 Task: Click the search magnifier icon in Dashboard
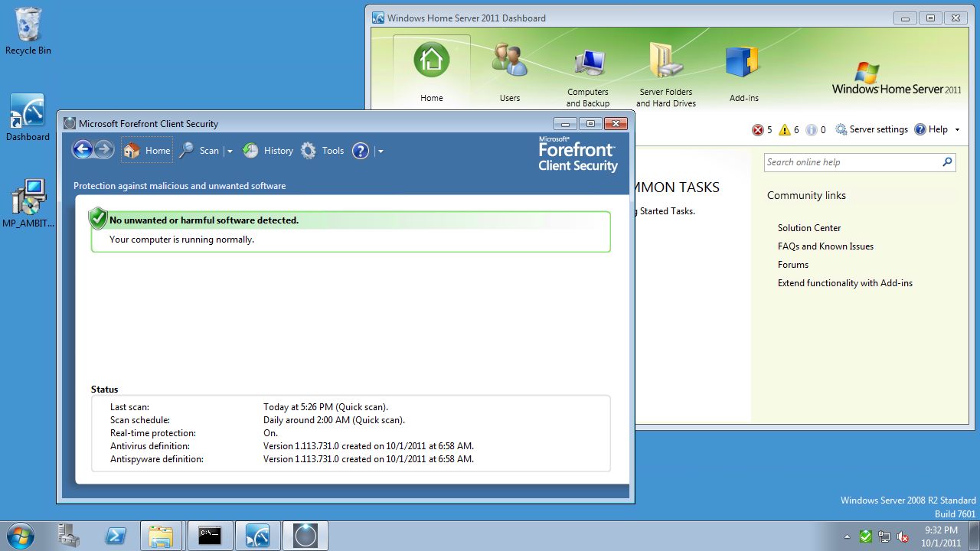pos(947,162)
